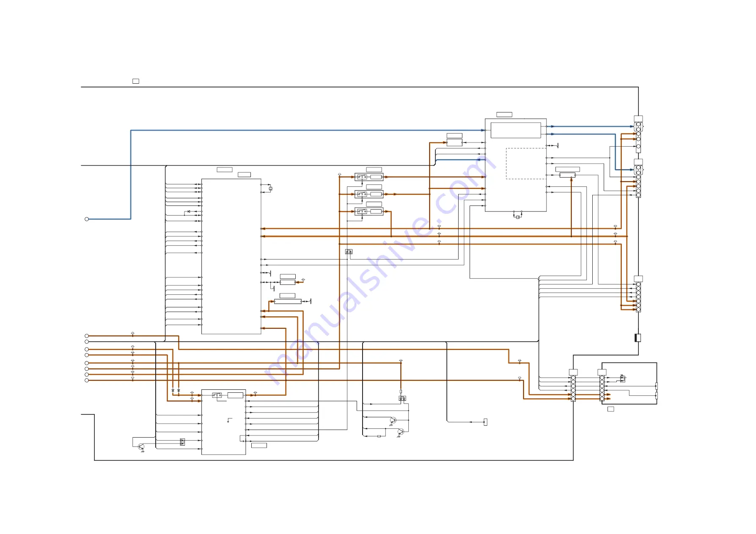Viewport: 756px width, 534px height.
Task: Select the black-filled component on the right vertical line
Action: click(x=638, y=338)
